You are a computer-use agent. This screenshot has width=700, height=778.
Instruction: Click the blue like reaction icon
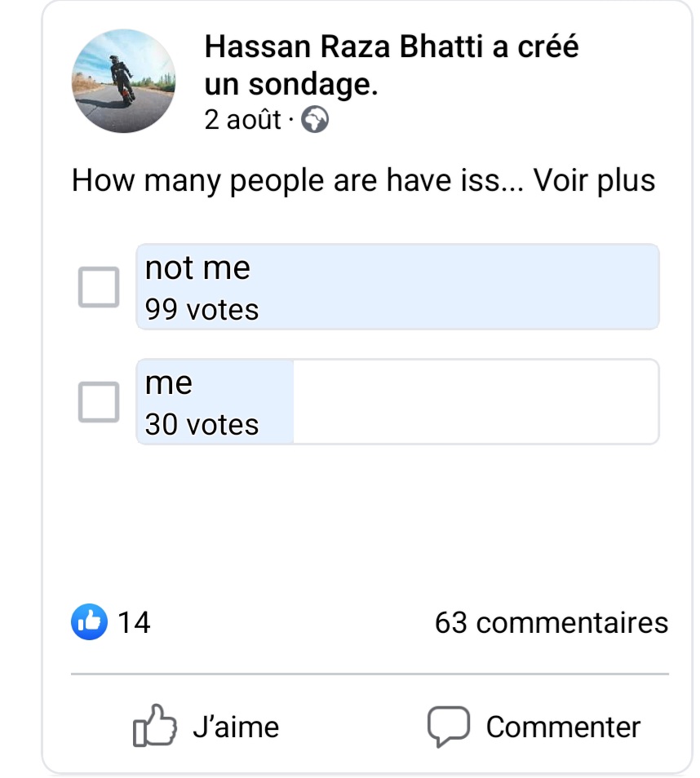point(90,621)
